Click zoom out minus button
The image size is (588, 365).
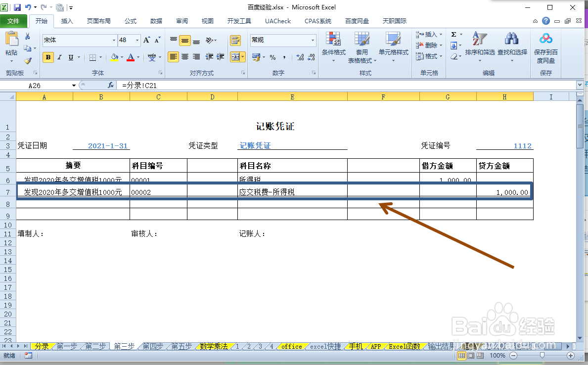513,355
